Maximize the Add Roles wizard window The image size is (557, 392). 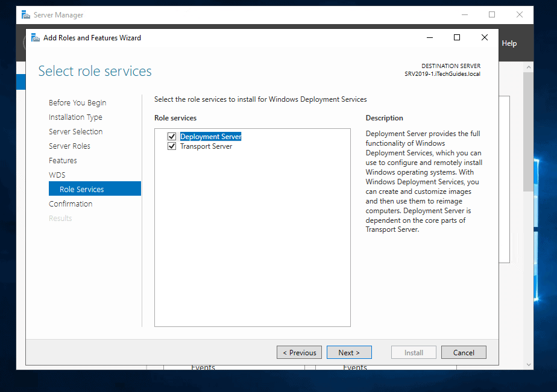(x=457, y=37)
